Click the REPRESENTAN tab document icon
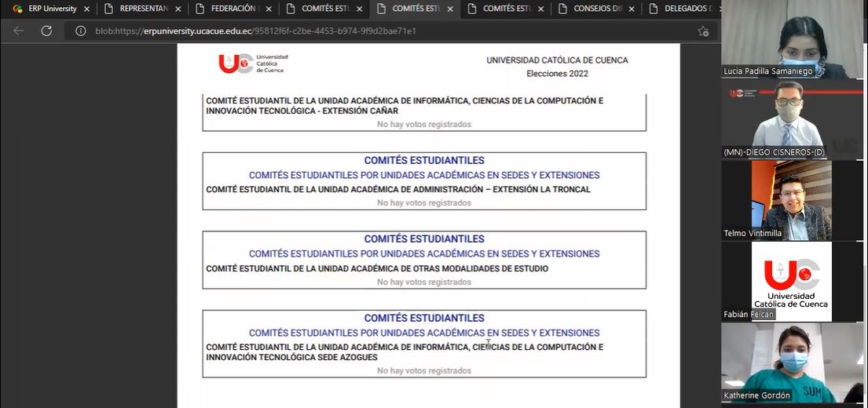Image resolution: width=868 pixels, height=408 pixels. (x=108, y=9)
